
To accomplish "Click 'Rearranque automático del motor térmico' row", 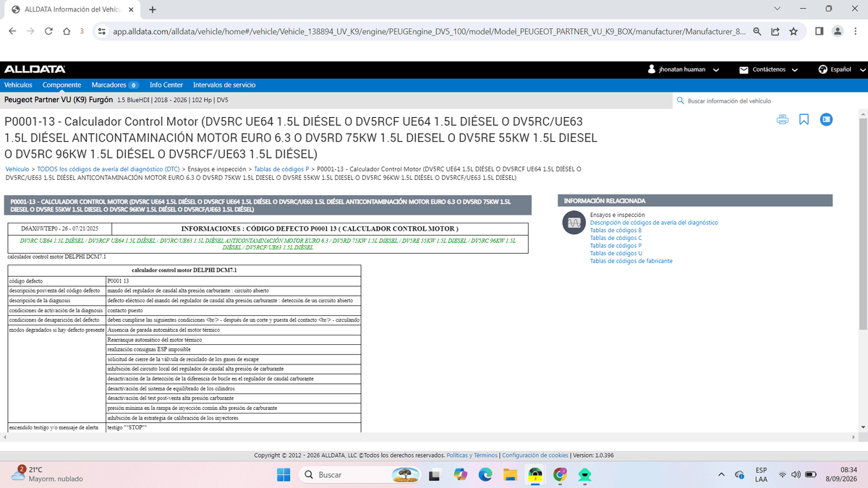I will [x=232, y=339].
